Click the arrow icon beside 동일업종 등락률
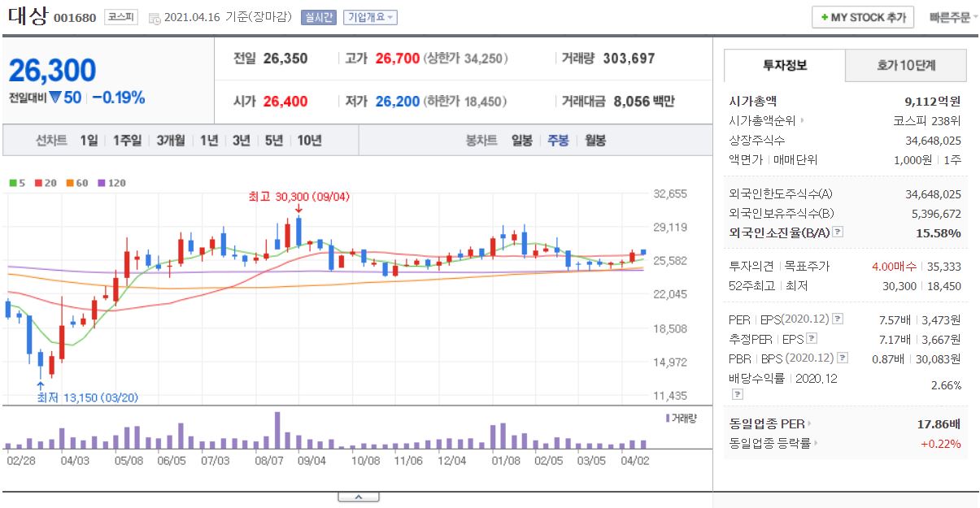Image resolution: width=980 pixels, height=508 pixels. [x=816, y=444]
